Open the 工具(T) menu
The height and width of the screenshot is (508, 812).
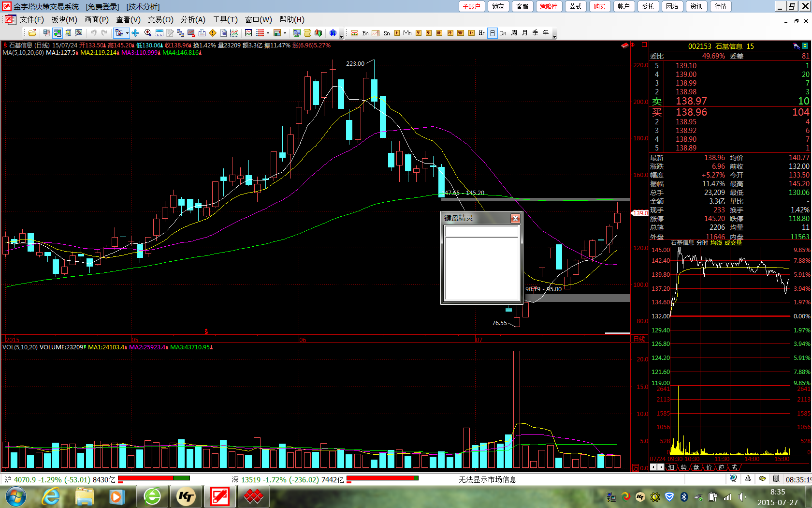tap(225, 19)
